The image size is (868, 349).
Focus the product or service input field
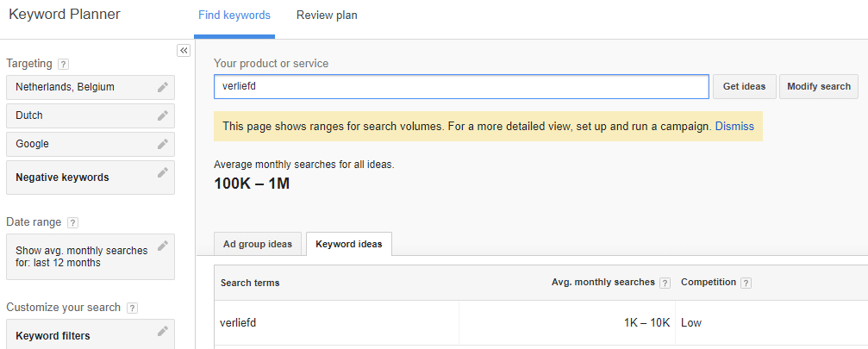(x=461, y=87)
